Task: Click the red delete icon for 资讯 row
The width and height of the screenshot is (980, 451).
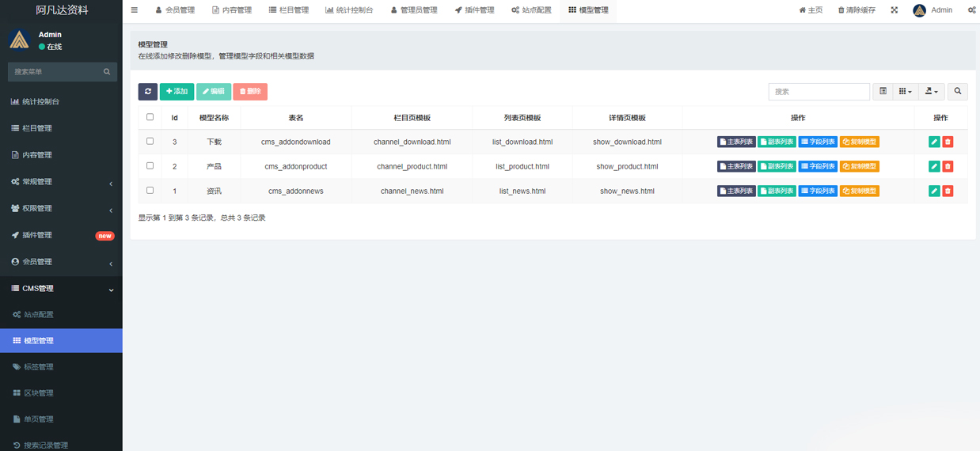Action: coord(948,191)
